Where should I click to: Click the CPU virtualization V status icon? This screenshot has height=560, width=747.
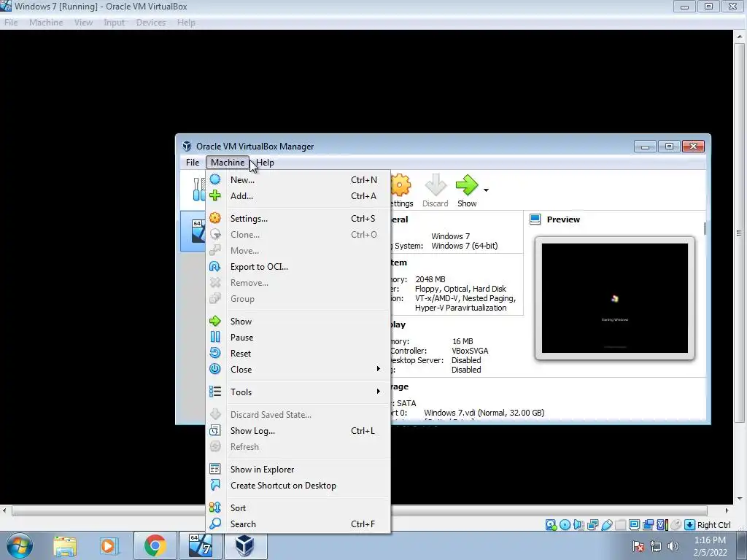662,525
